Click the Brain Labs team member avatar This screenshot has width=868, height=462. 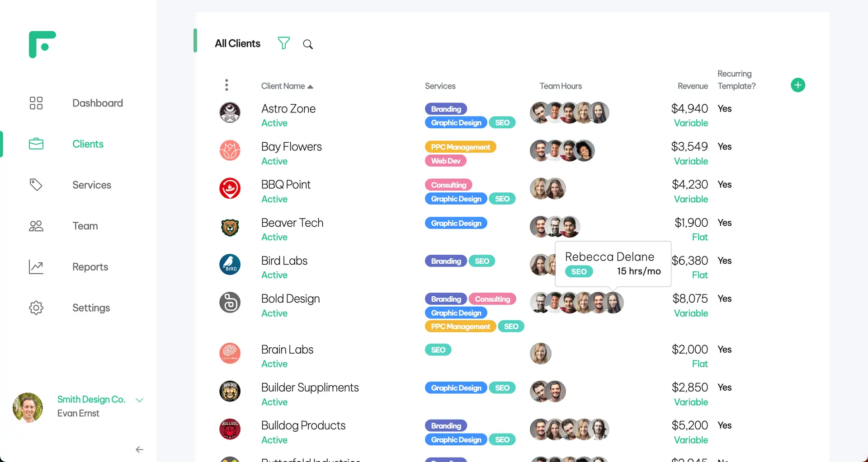541,353
